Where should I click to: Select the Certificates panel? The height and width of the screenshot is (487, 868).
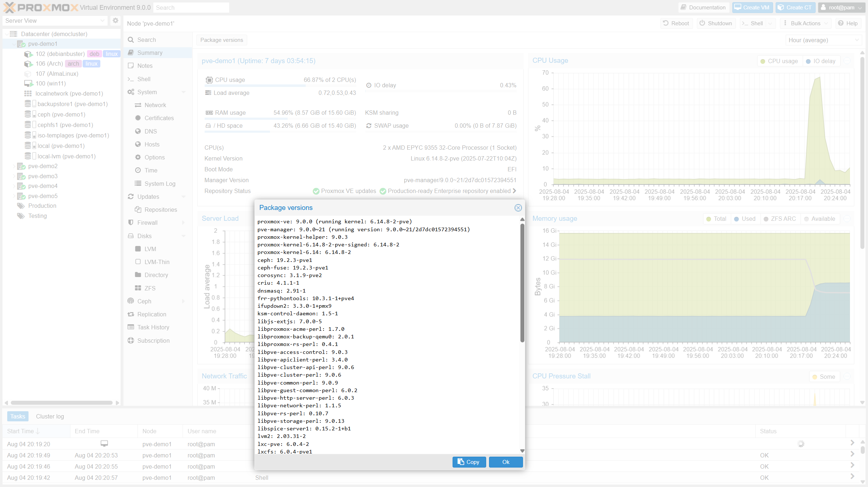(159, 118)
